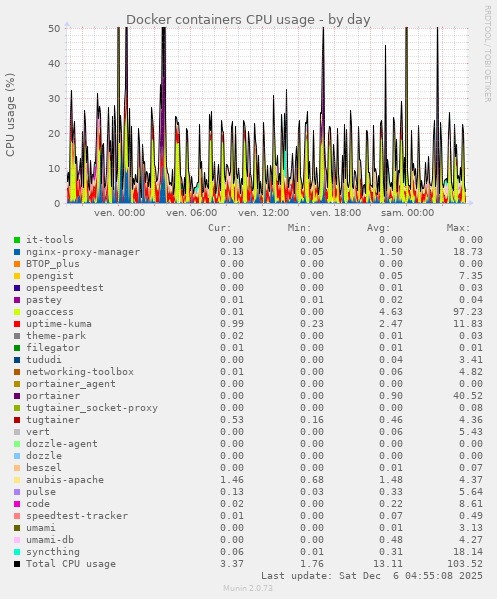Click the 'pastey' legend label

44,300
